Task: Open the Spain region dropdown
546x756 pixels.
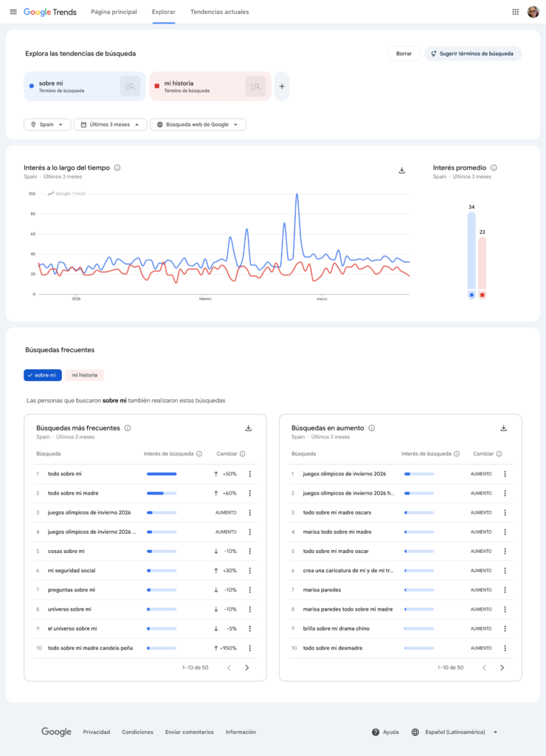Action: [x=47, y=124]
